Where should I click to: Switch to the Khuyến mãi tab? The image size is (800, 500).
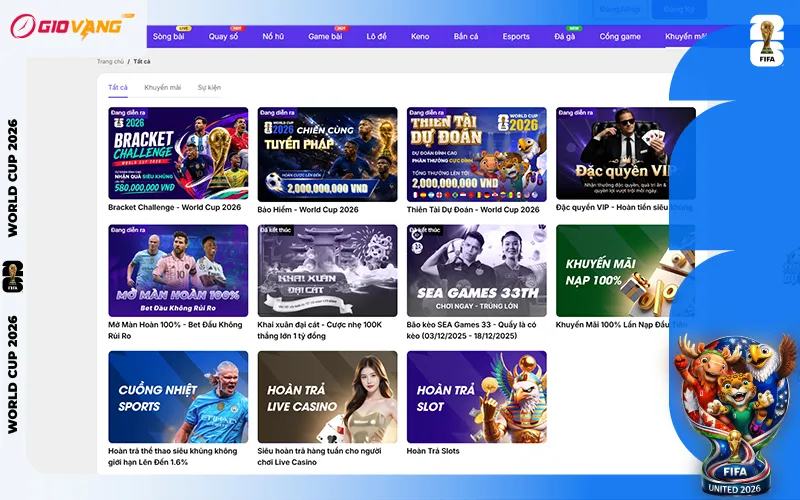[x=162, y=88]
